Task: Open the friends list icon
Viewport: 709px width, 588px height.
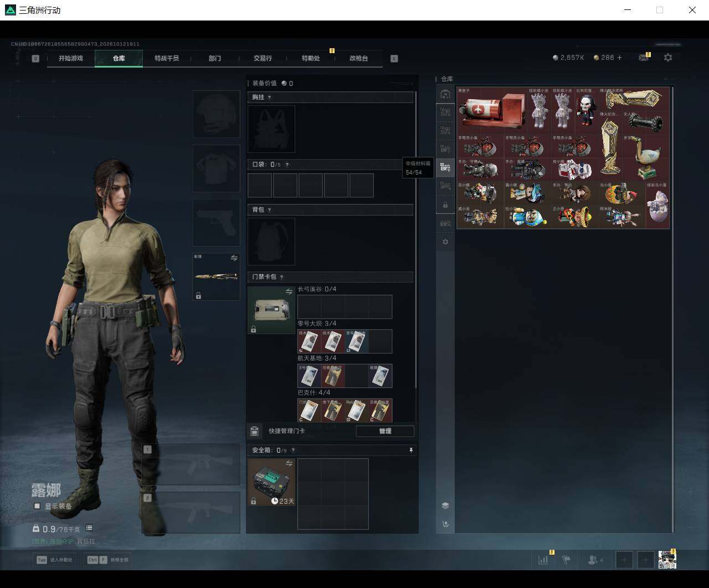Action: coord(595,560)
